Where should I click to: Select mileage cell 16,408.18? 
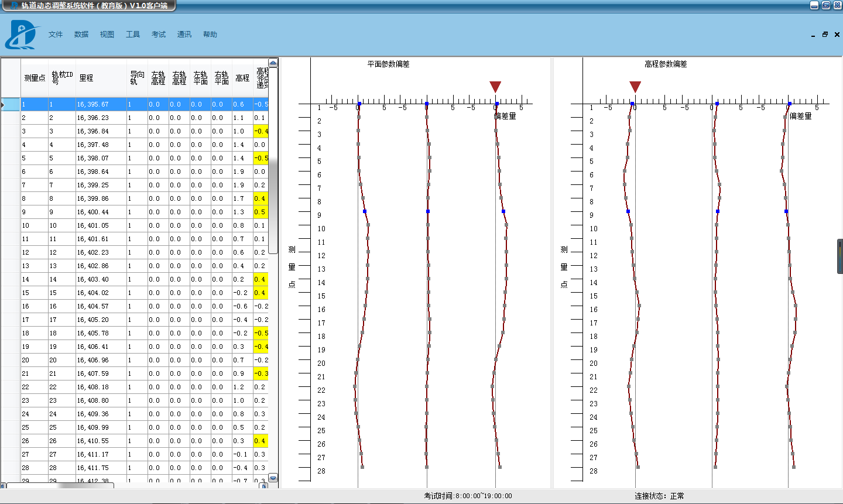[x=101, y=387]
